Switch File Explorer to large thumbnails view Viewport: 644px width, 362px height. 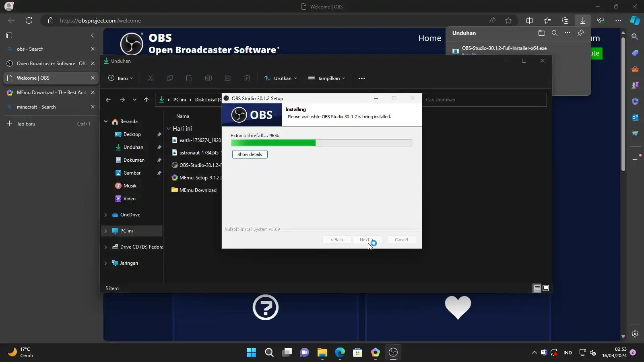point(546,288)
